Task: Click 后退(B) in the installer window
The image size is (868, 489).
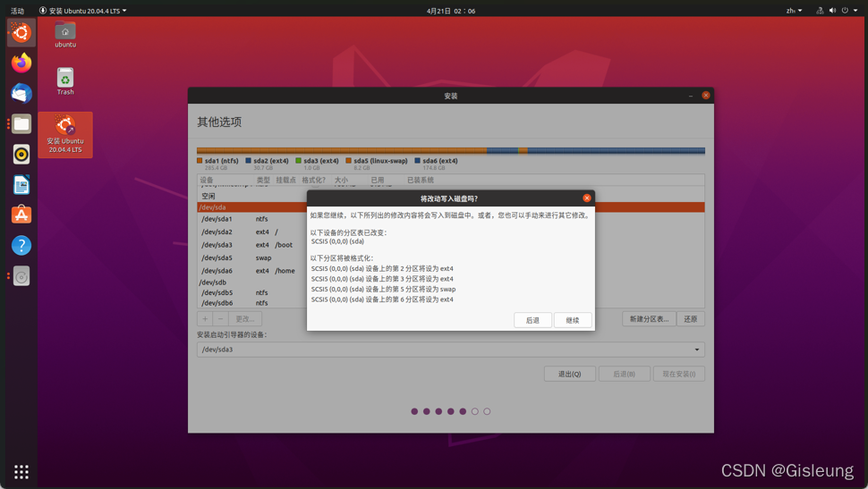Action: click(624, 374)
